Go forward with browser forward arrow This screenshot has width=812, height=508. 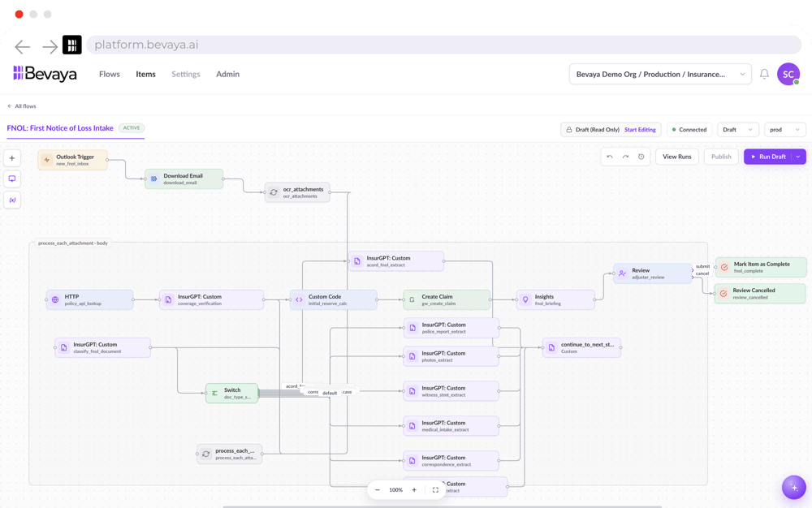50,46
